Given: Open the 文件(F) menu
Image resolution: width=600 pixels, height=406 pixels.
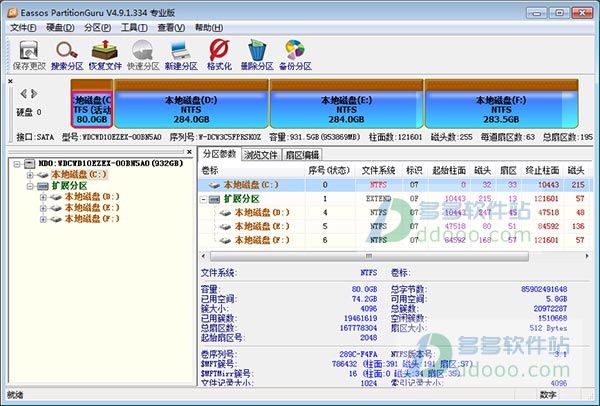Looking at the screenshot, I should tap(23, 28).
